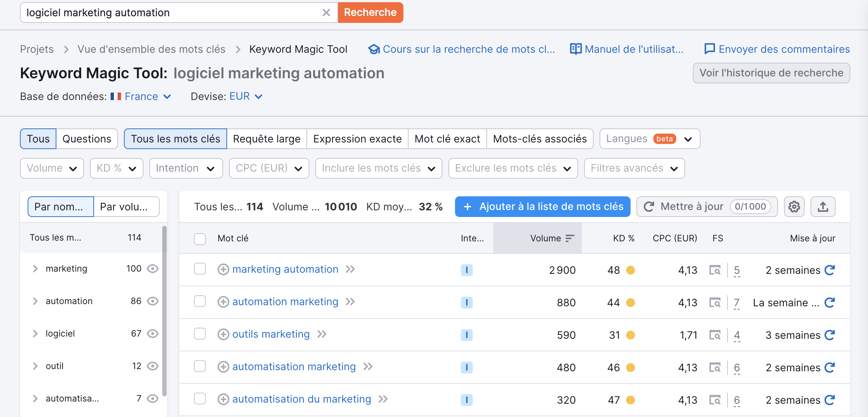Image resolution: width=868 pixels, height=417 pixels.
Task: Click the orange Recherche button
Action: (x=370, y=13)
